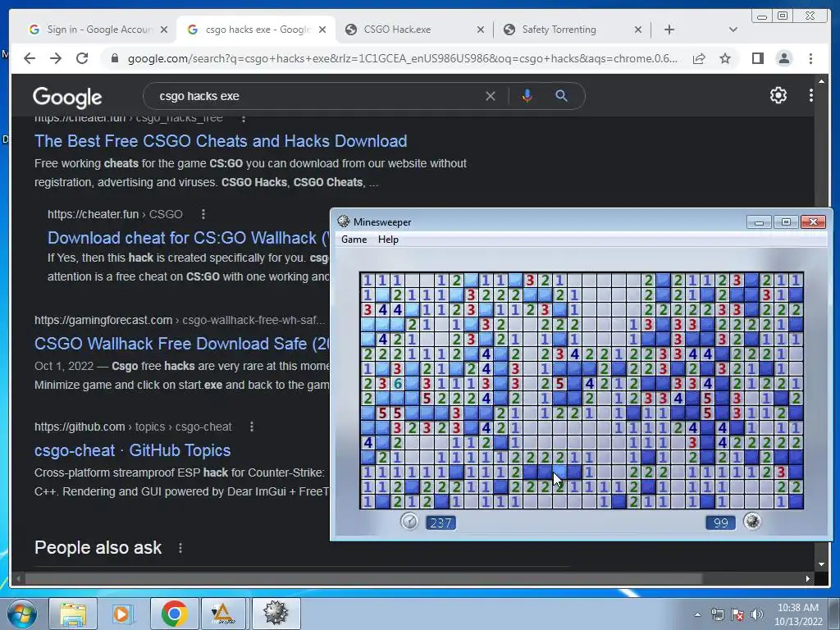Click the Minesweeper mine counter icon
The width and height of the screenshot is (840, 630).
[752, 521]
